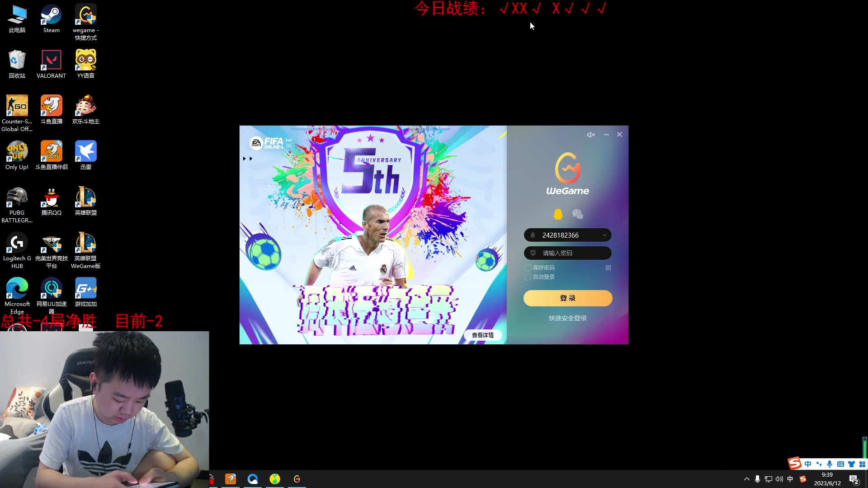Select the Counter-Strike Global Offensive icon
This screenshot has height=488, width=868.
17,113
